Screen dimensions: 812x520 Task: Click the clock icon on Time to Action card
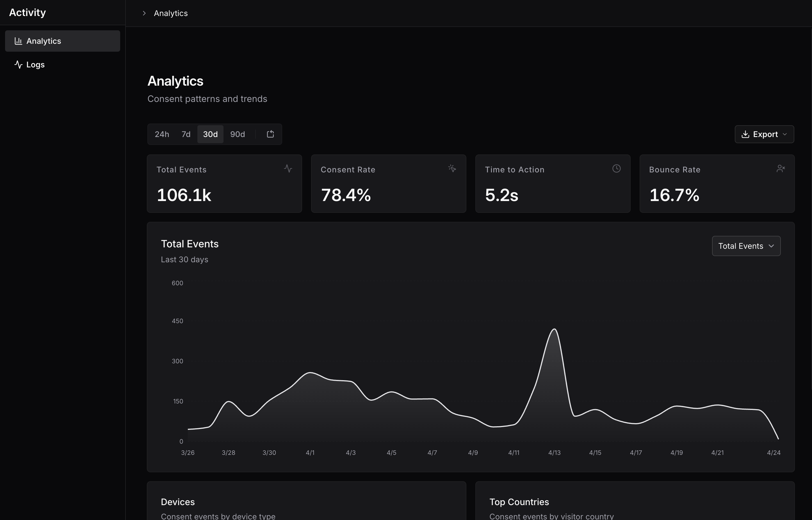tap(616, 168)
